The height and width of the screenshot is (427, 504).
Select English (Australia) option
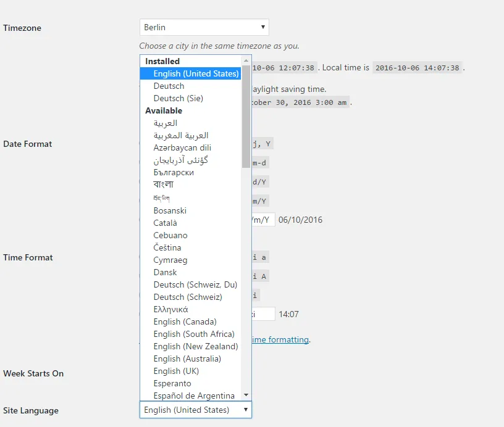190,359
